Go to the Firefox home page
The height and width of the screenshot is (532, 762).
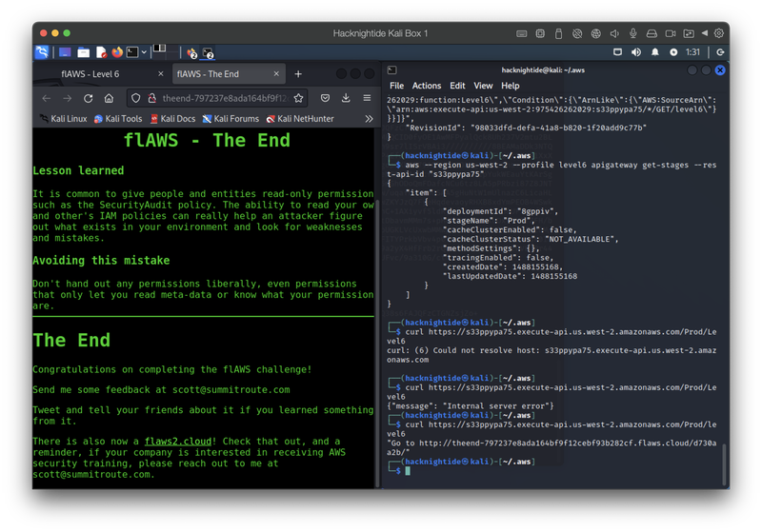coord(110,98)
